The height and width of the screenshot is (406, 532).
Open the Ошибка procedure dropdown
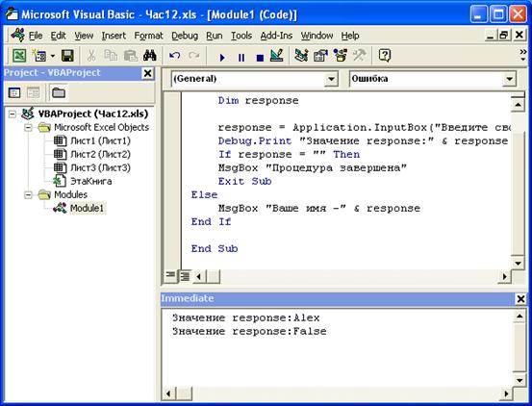tap(509, 79)
